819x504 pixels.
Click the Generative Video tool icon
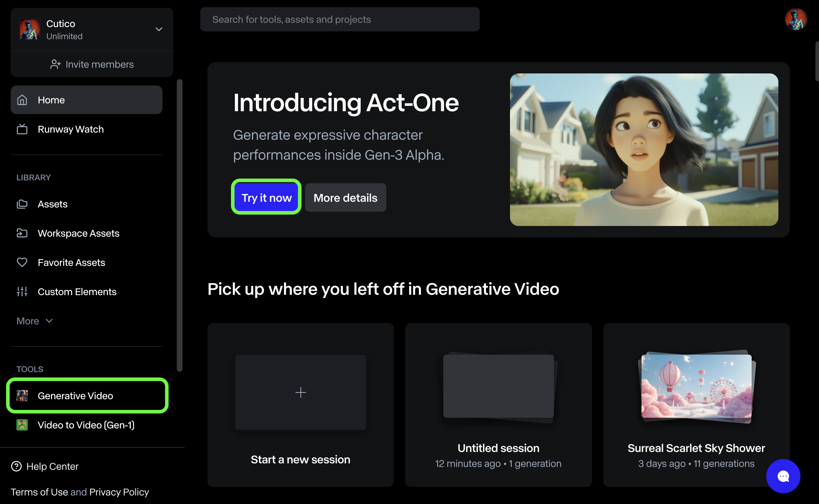pos(22,396)
